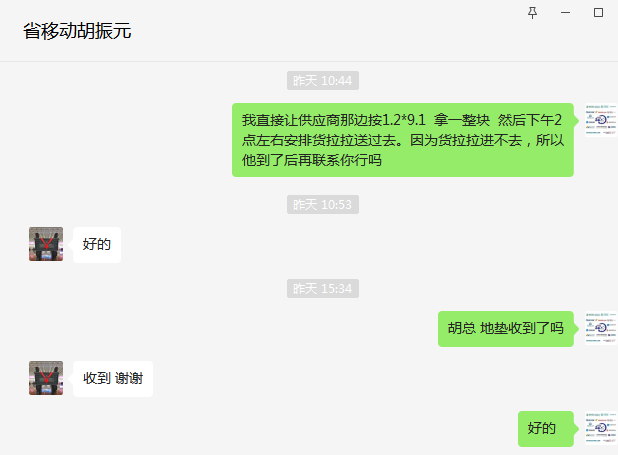Select the last green 好的 bubble
This screenshot has height=455, width=618.
click(x=546, y=429)
